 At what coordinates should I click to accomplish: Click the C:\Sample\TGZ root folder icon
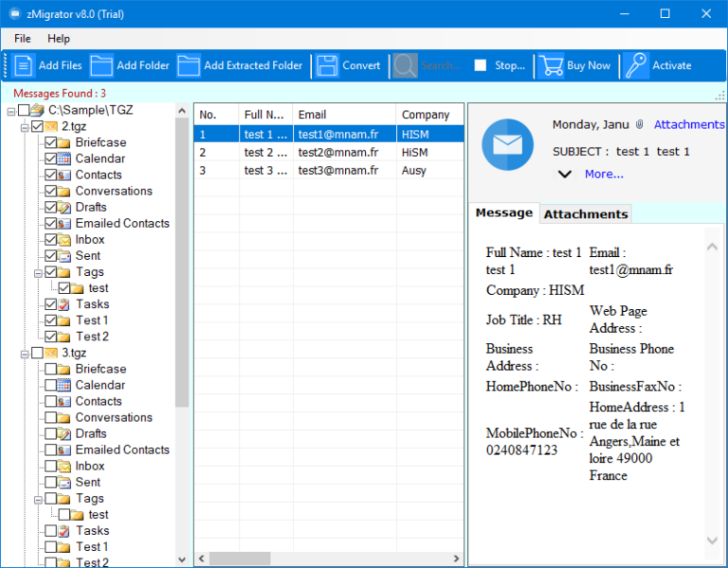coord(38,110)
